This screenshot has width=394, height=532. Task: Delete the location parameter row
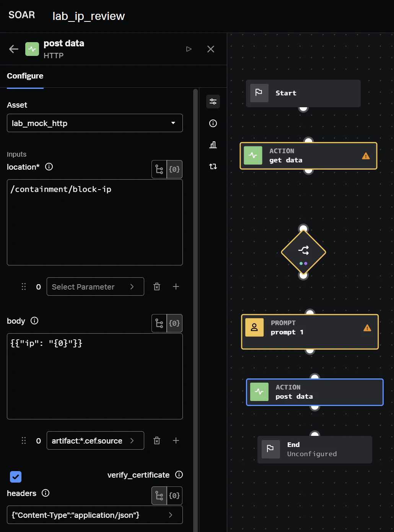tap(157, 286)
